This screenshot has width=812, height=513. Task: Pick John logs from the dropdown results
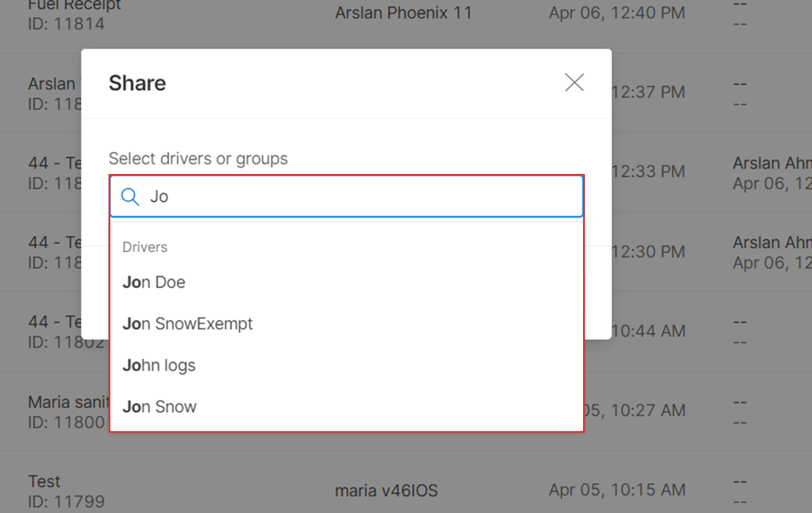(346, 365)
